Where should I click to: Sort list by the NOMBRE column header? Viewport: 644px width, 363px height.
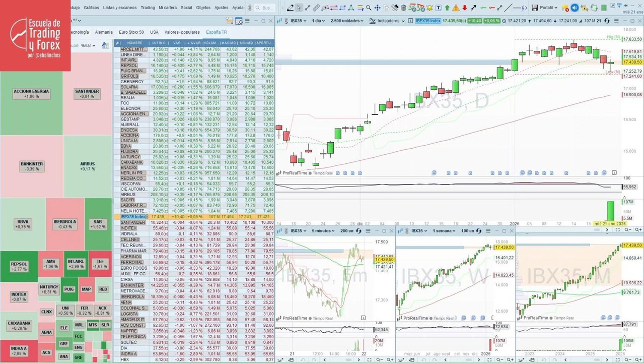134,43
